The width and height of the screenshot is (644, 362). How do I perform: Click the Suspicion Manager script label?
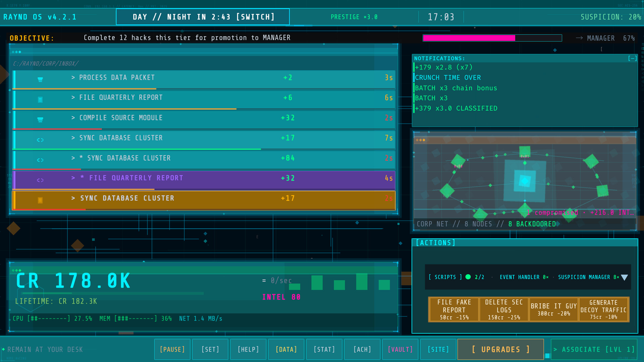pyautogui.click(x=589, y=277)
